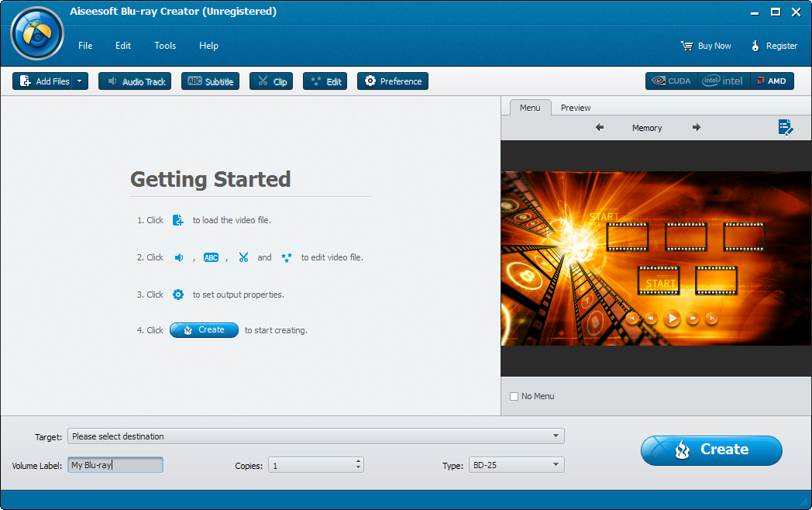Click the Create button

pos(710,450)
